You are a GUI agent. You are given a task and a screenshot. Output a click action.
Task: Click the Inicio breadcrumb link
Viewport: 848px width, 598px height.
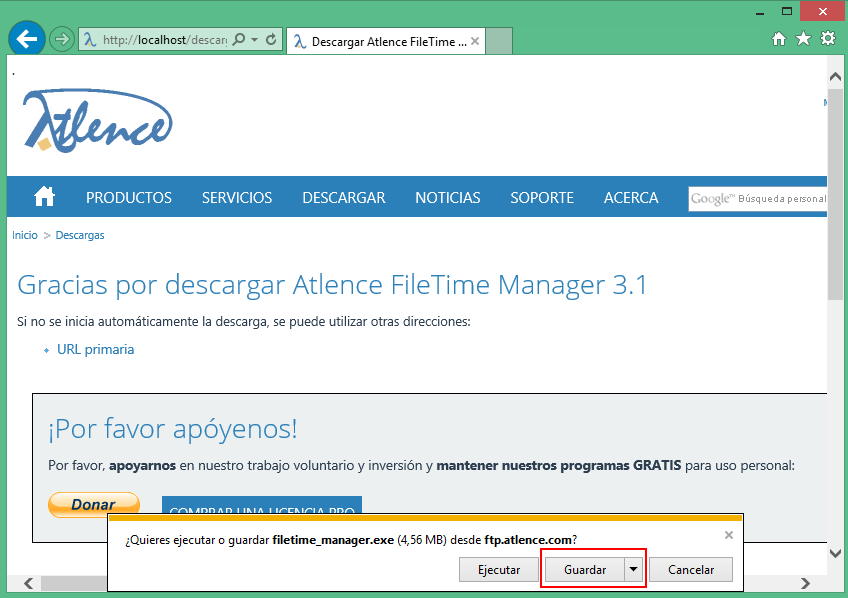click(x=25, y=235)
